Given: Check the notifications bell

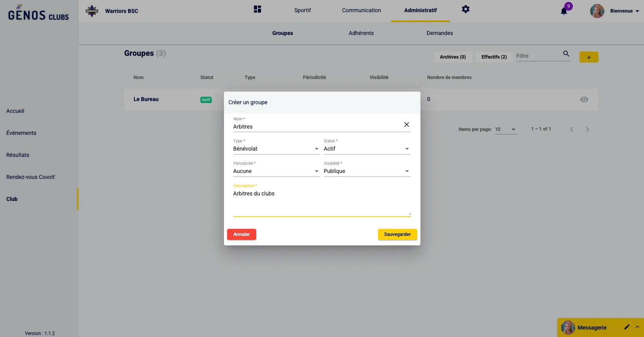Looking at the screenshot, I should click(564, 11).
